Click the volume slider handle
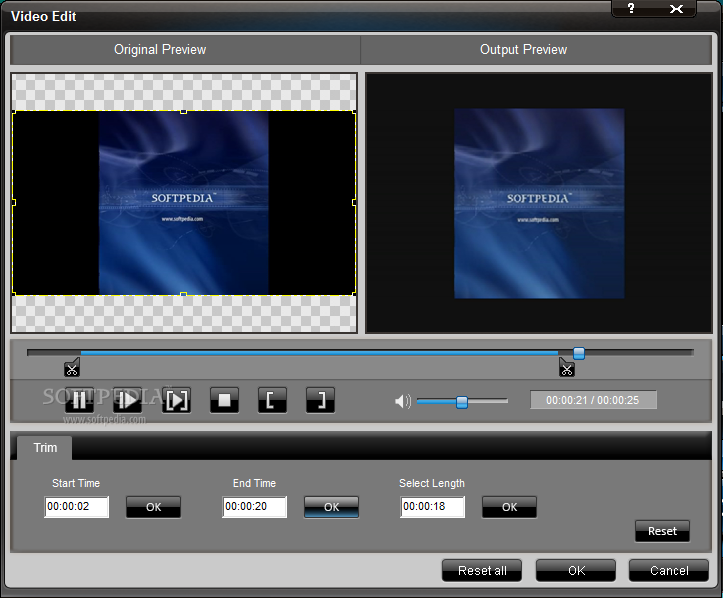 462,402
